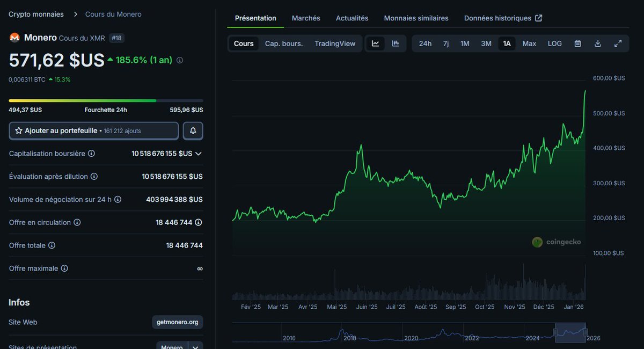Expand Capitalisation boursière chevron
Screen dimensions: 644x349
(199, 154)
